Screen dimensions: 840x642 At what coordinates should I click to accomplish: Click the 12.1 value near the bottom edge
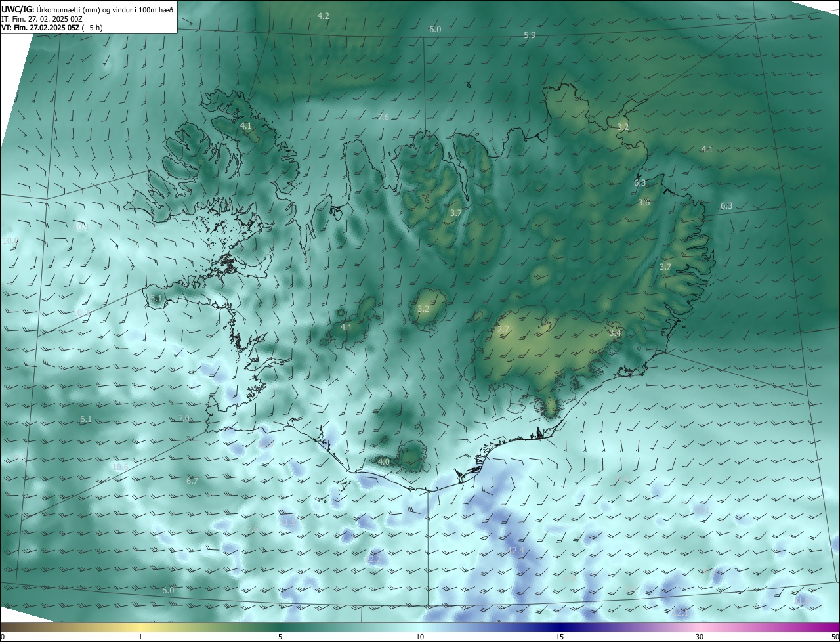(x=681, y=613)
